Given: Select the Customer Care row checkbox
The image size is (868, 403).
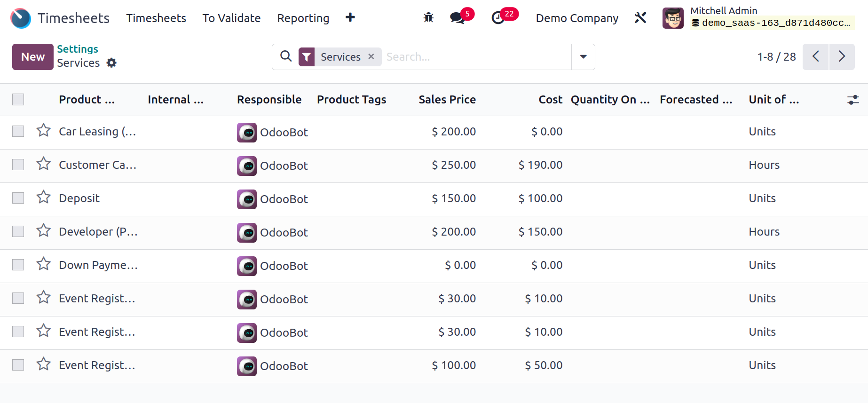Looking at the screenshot, I should [x=18, y=165].
